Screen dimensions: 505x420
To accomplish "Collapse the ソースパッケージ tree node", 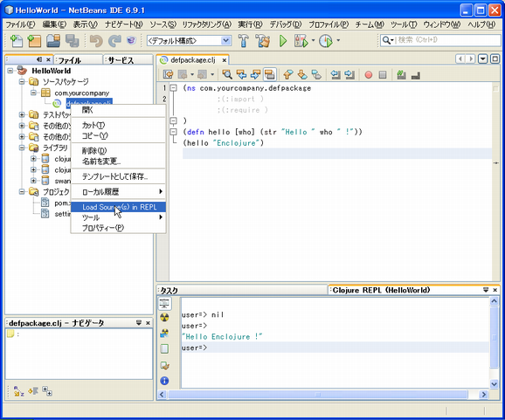I will [22, 81].
